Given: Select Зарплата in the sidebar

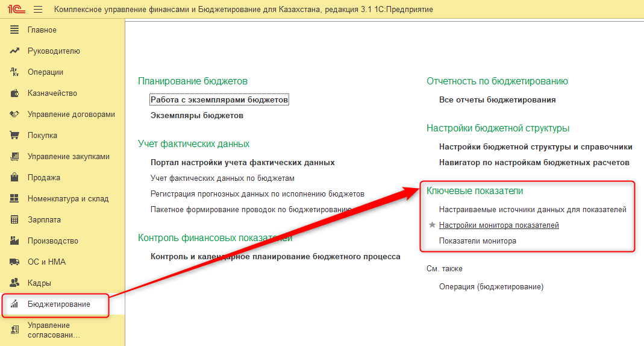Looking at the screenshot, I should click(44, 220).
